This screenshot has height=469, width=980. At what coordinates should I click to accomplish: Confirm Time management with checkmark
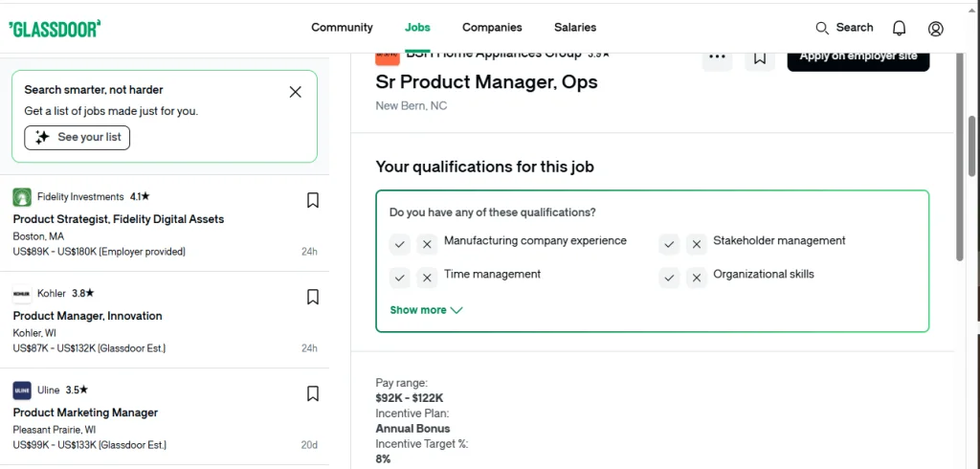click(x=400, y=278)
